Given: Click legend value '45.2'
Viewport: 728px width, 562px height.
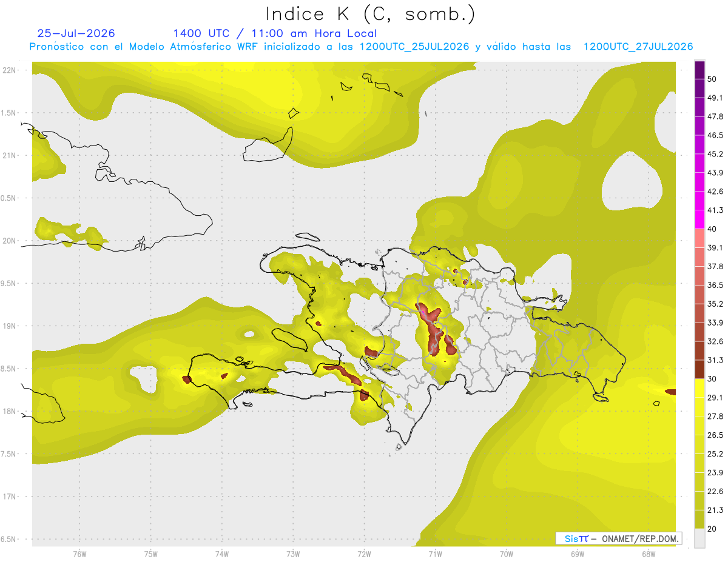Looking at the screenshot, I should (x=715, y=154).
